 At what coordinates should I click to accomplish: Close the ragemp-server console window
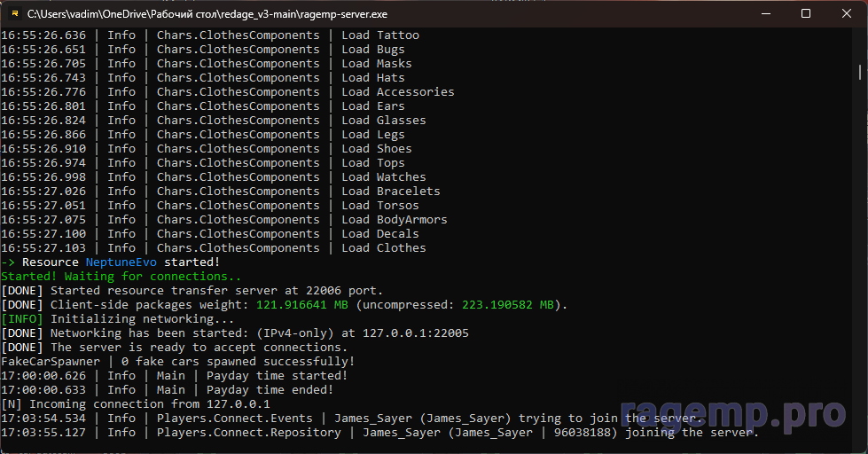pos(846,14)
